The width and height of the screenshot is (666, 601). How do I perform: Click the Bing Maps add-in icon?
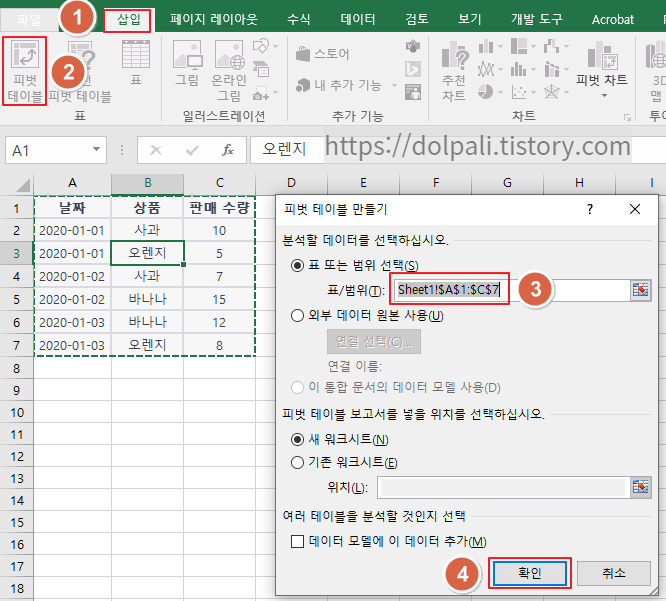pos(413,69)
